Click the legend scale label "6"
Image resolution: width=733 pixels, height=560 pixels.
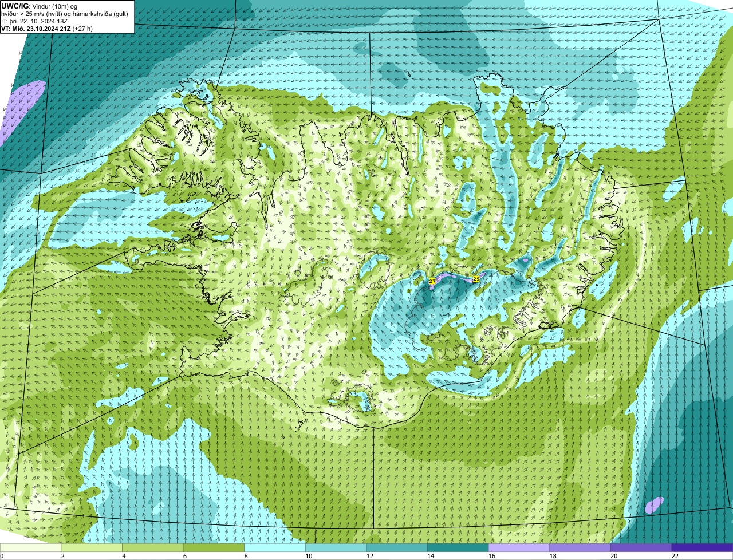[185, 556]
